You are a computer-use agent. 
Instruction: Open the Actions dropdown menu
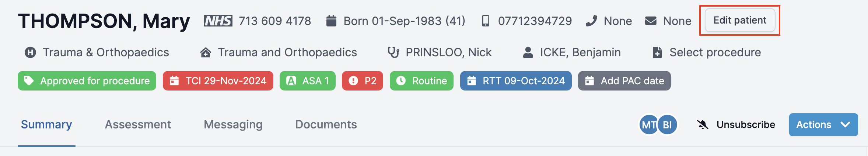pyautogui.click(x=823, y=125)
